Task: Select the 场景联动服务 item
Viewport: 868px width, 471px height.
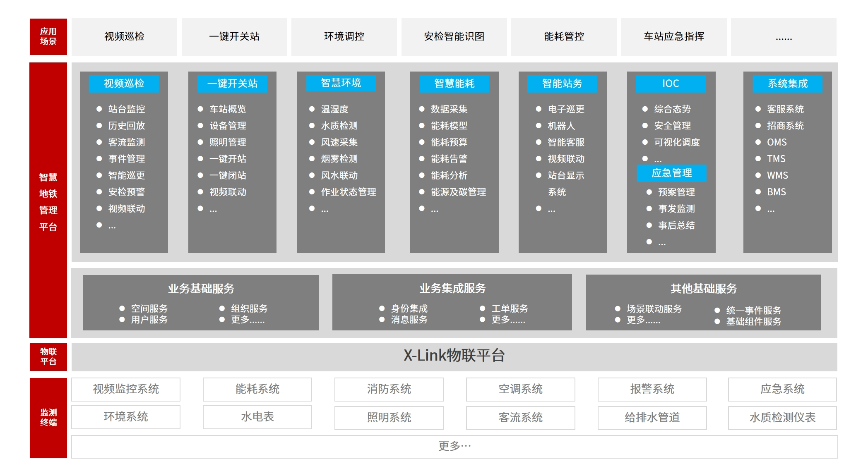Action: point(654,309)
